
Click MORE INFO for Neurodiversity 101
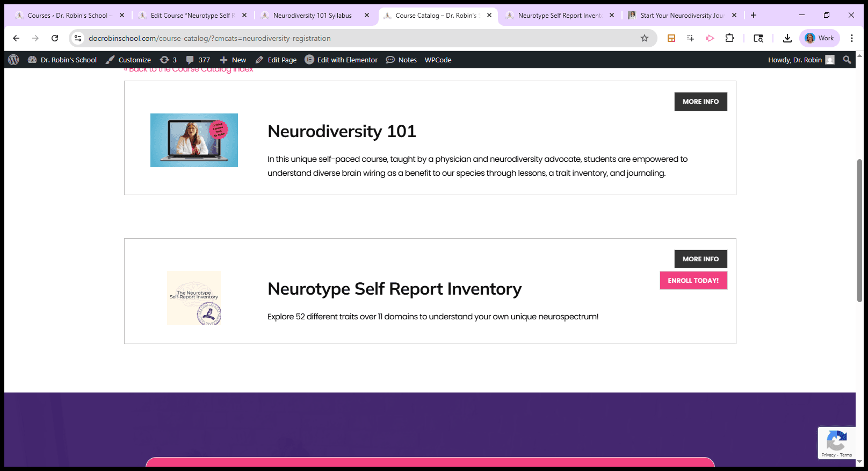coord(700,102)
